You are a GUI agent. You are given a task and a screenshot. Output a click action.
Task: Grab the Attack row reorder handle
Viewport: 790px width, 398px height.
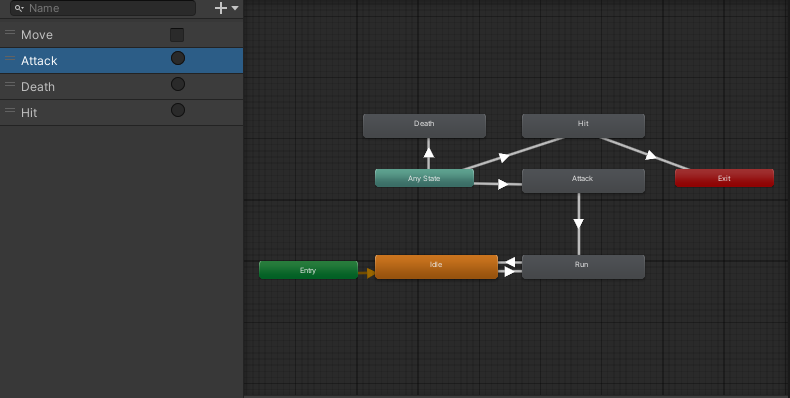pyautogui.click(x=10, y=58)
